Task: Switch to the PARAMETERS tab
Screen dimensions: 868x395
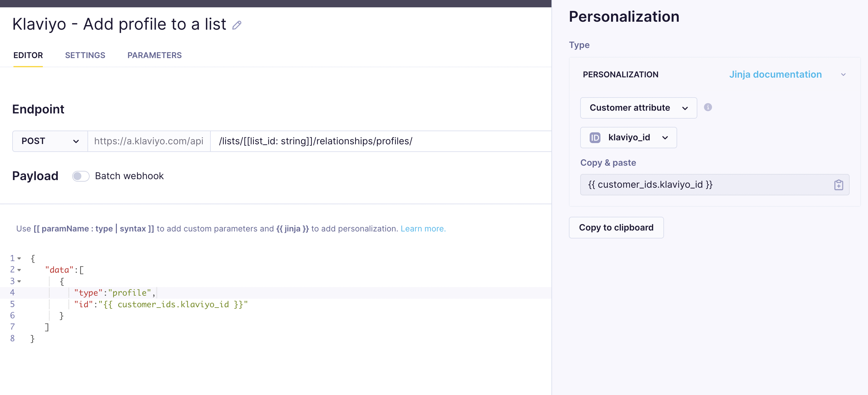Action: 154,55
